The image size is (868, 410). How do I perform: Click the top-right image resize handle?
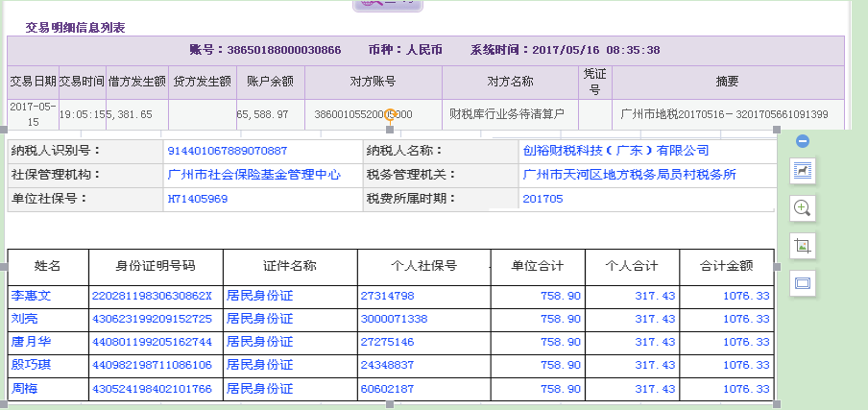pos(776,128)
